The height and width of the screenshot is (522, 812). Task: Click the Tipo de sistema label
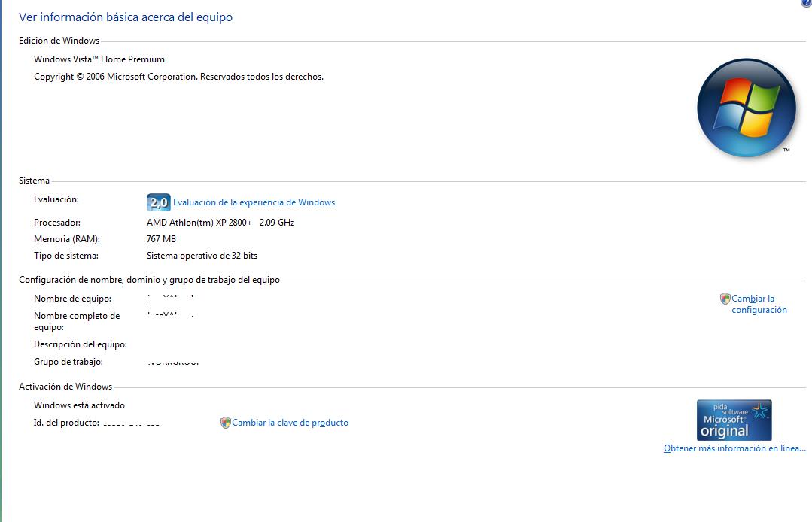click(x=65, y=256)
